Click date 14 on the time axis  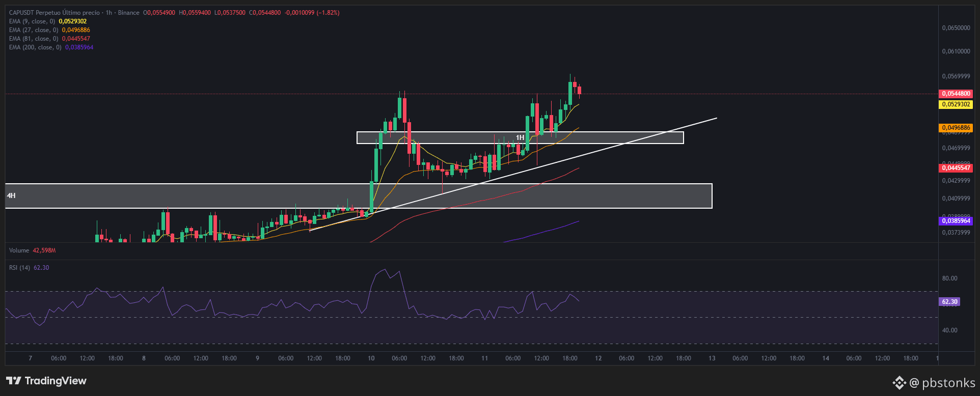click(826, 358)
